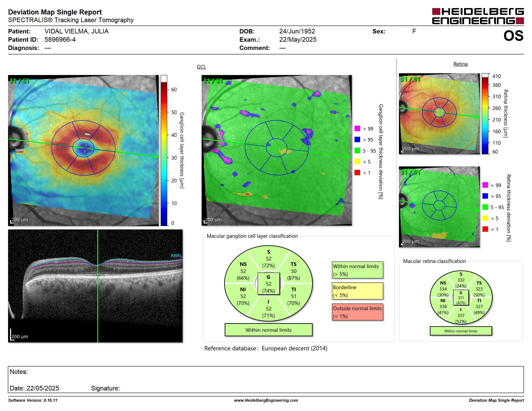532x411 pixels.
Task: Click the retina thickness color scale bar
Action: tap(485, 114)
